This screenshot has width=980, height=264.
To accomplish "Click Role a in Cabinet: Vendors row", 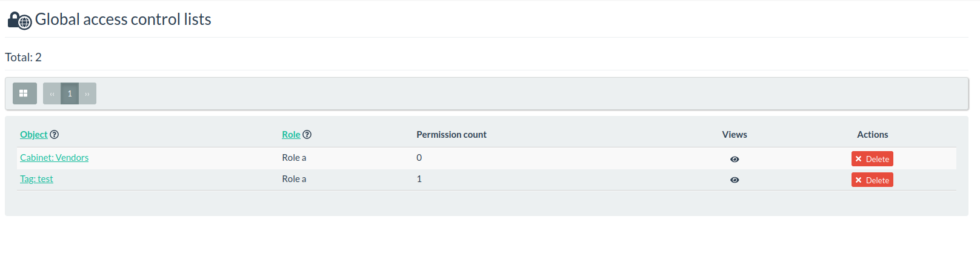I will point(294,158).
